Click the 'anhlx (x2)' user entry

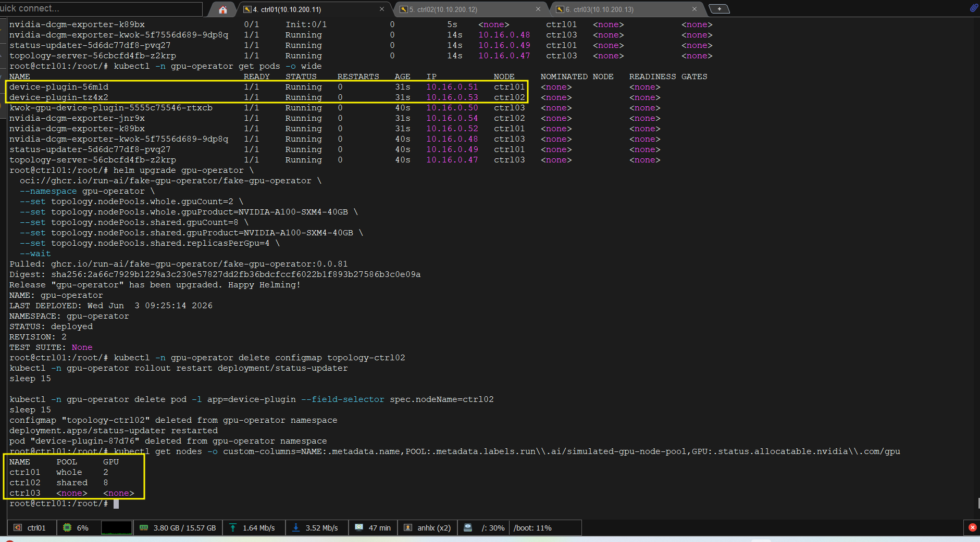tap(434, 528)
